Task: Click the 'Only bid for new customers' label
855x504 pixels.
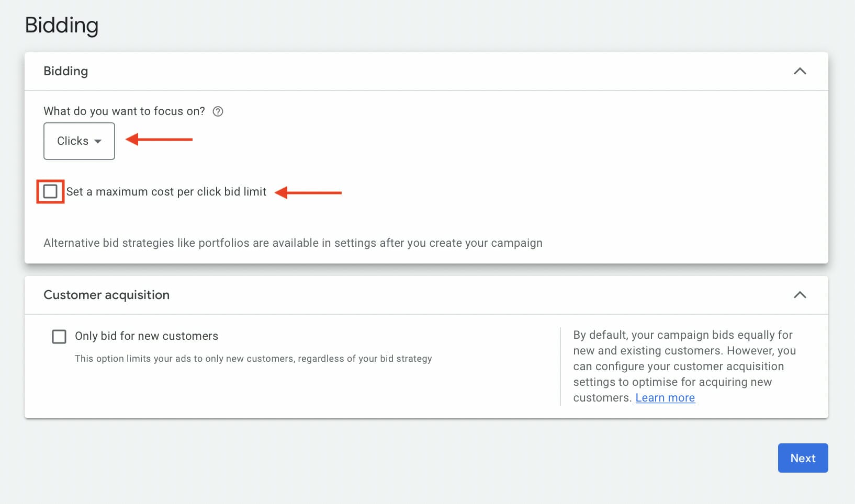Action: [x=147, y=336]
